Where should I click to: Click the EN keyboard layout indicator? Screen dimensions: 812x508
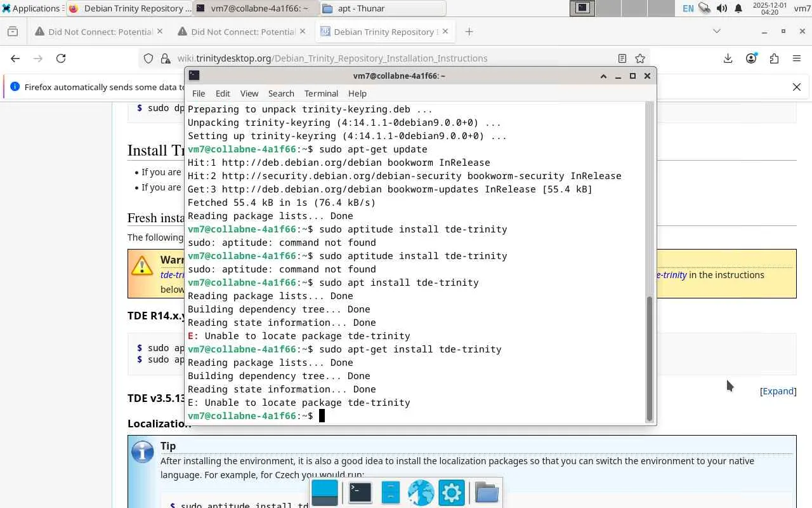(x=688, y=8)
